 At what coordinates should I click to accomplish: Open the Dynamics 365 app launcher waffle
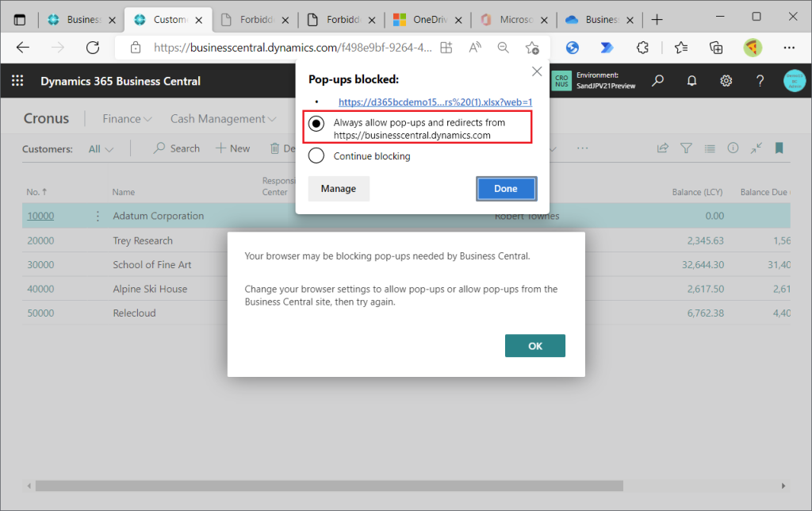tap(17, 80)
